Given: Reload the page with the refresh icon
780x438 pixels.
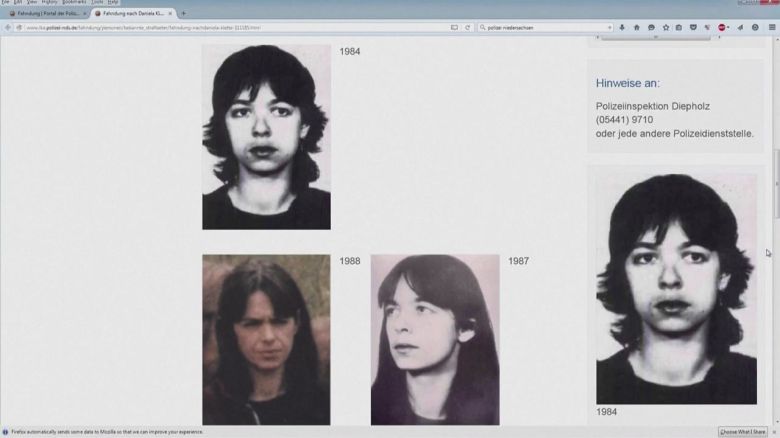Looking at the screenshot, I should point(469,28).
